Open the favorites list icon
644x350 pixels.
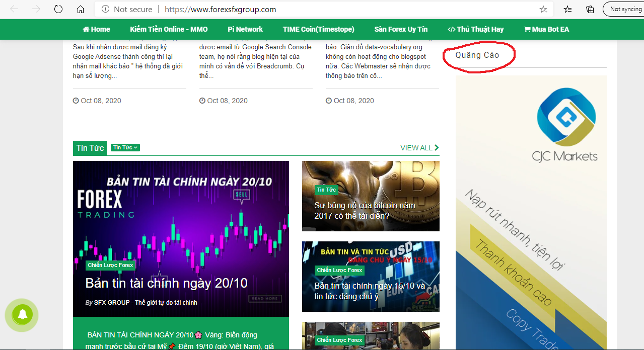coord(567,9)
